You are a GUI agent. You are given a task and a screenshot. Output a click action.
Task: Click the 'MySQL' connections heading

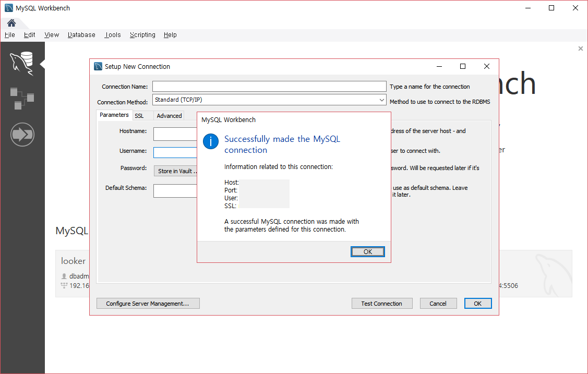coord(72,231)
